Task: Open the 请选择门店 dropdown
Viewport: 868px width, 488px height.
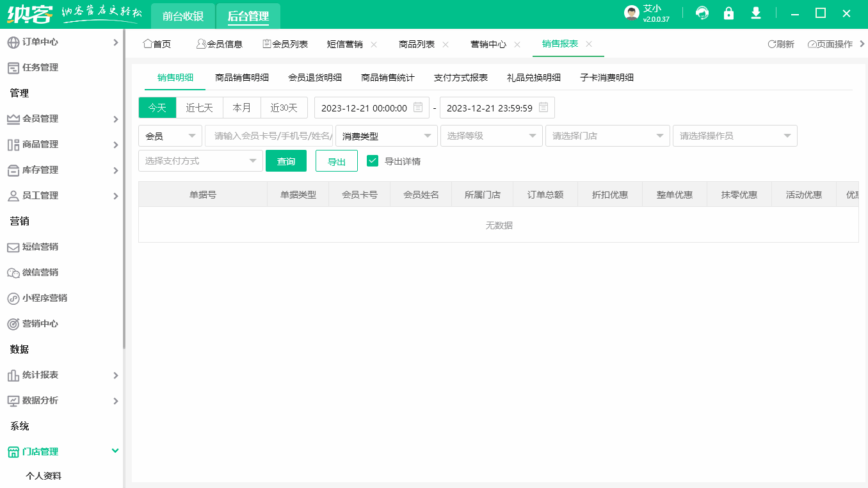Action: [x=606, y=135]
